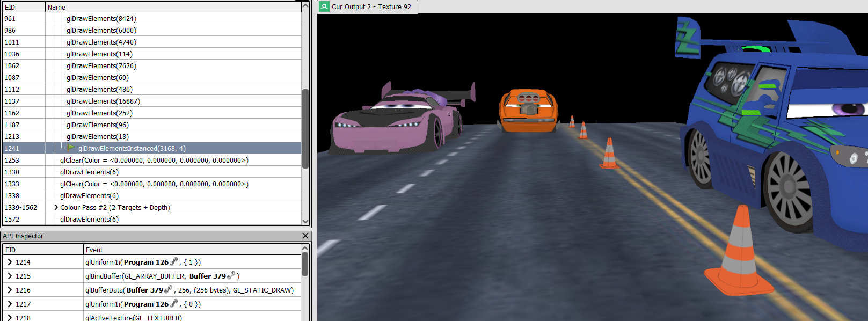Viewport: 868px width, 321px height.
Task: Click the EID column header in event browser
Action: pyautogui.click(x=24, y=7)
